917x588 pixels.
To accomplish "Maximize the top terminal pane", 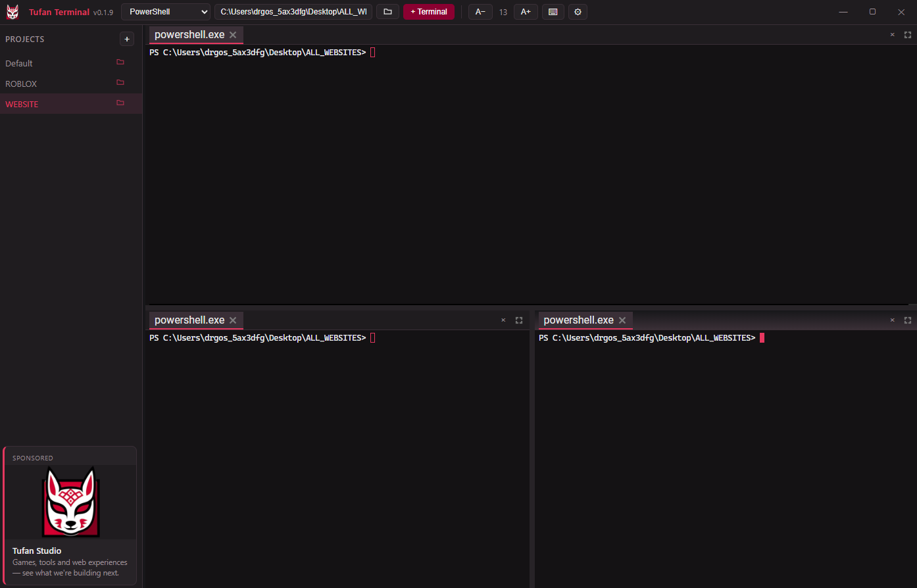I will pyautogui.click(x=908, y=35).
